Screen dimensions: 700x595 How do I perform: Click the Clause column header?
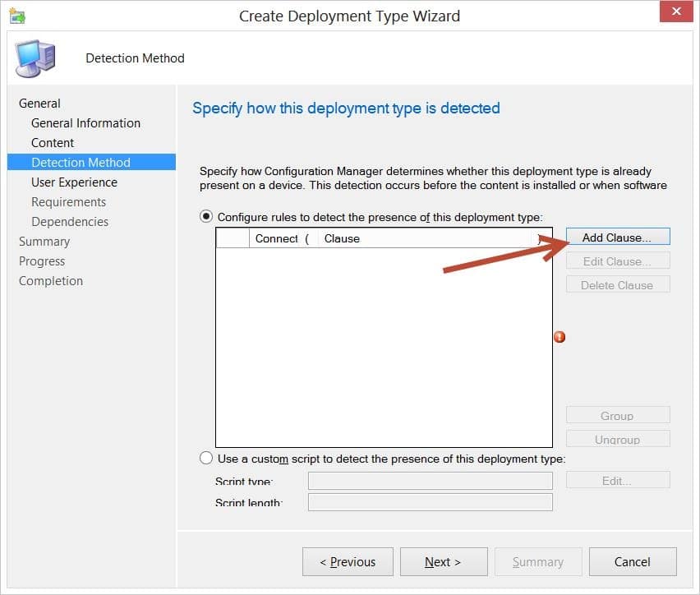(x=426, y=238)
